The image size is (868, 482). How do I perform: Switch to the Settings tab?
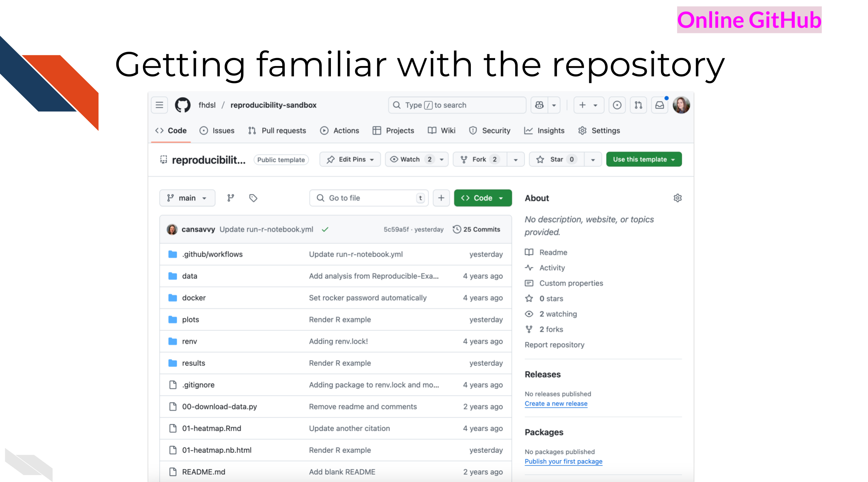coord(599,131)
